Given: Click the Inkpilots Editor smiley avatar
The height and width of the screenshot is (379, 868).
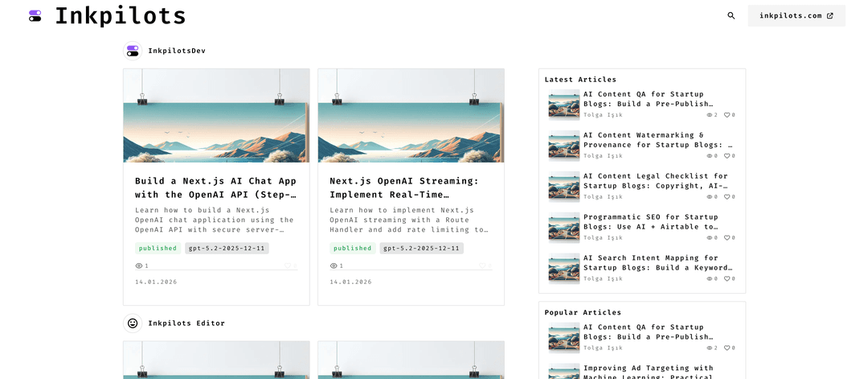Looking at the screenshot, I should click(133, 323).
